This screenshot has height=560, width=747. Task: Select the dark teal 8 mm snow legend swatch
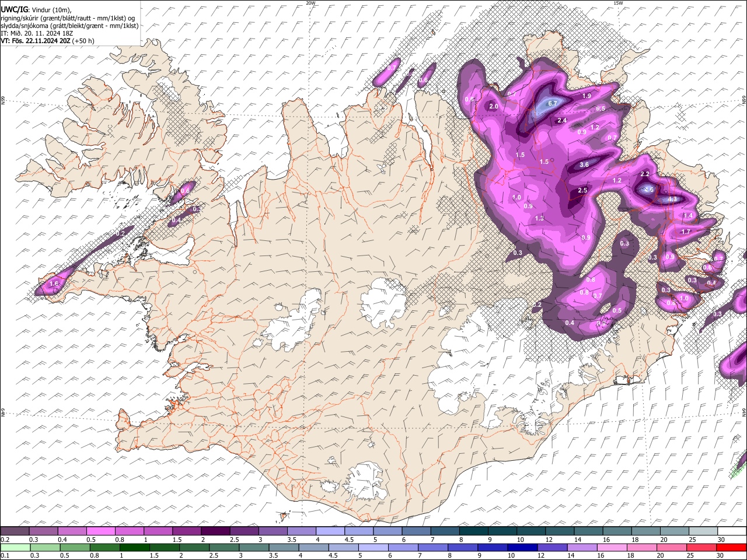[x=474, y=531]
